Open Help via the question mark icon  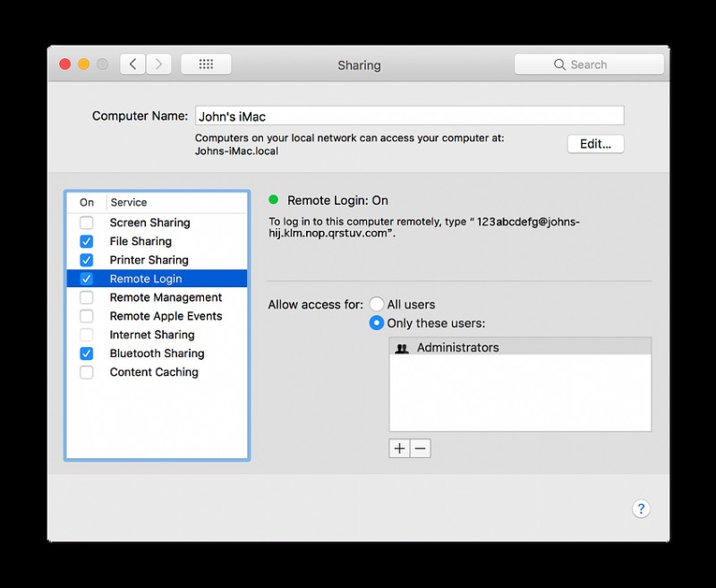point(641,509)
